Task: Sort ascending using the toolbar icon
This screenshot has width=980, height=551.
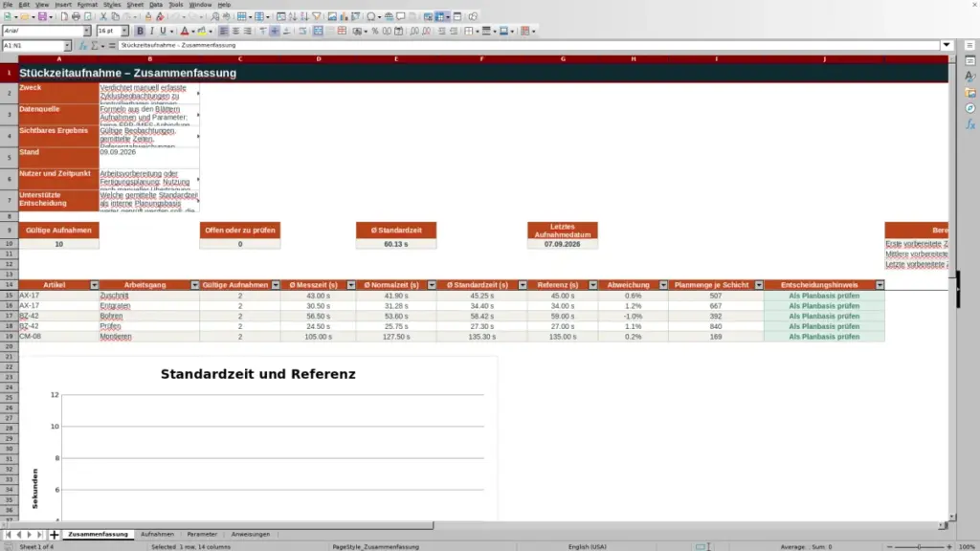Action: [x=293, y=17]
